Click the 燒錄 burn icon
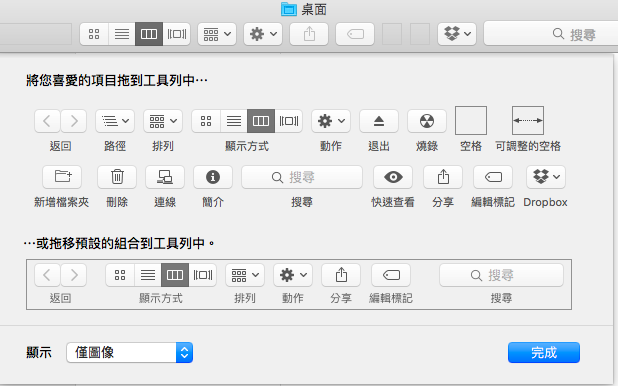Viewport: 618px width, 386px height. tap(427, 121)
